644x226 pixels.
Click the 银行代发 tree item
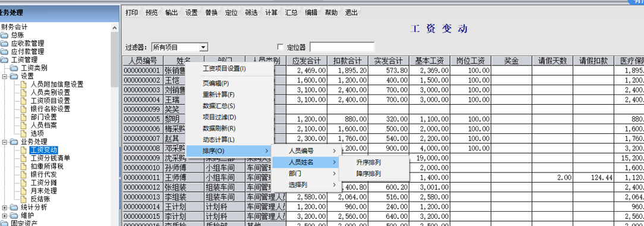coord(43,174)
